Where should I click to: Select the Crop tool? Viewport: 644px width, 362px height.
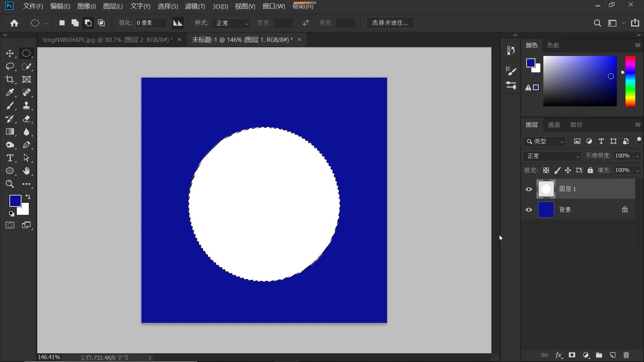click(x=10, y=79)
